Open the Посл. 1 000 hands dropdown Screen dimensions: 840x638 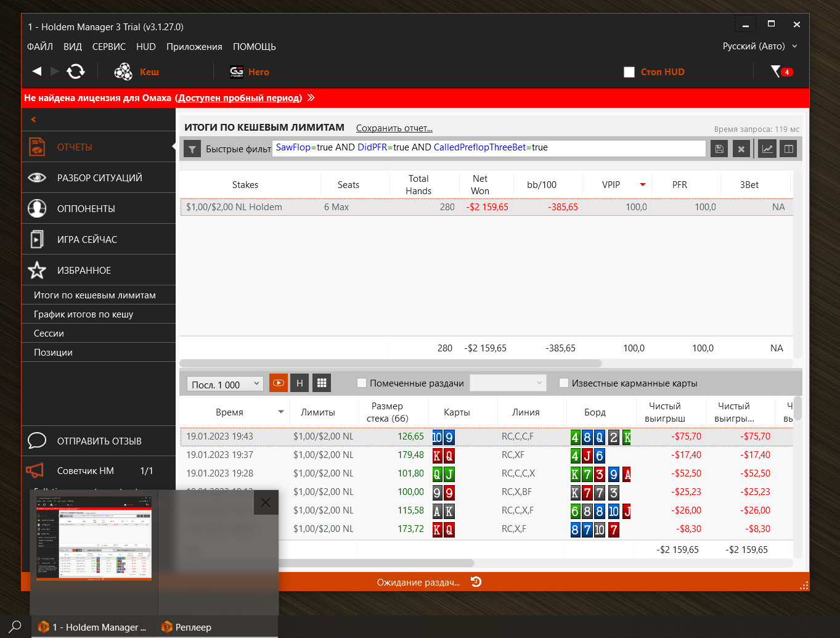[225, 384]
